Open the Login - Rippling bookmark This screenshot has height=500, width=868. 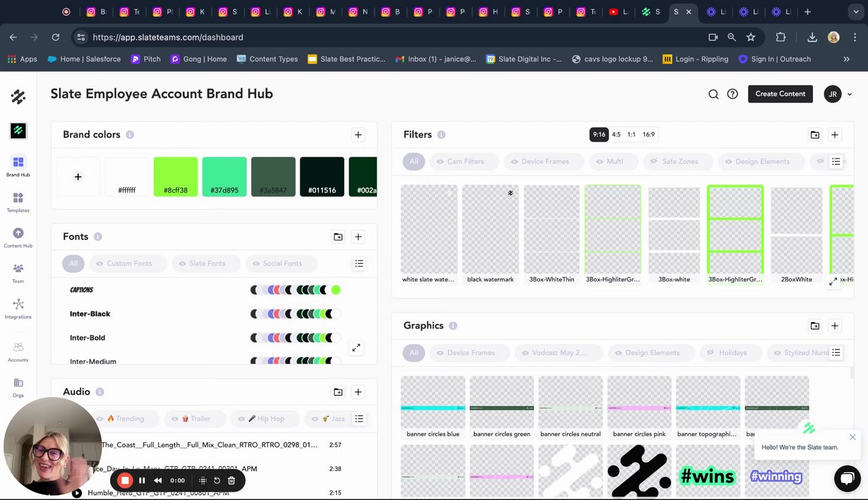click(x=695, y=59)
